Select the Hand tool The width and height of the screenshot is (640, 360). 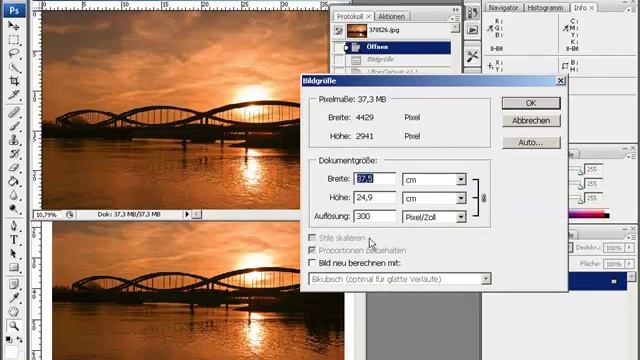pos(14,312)
